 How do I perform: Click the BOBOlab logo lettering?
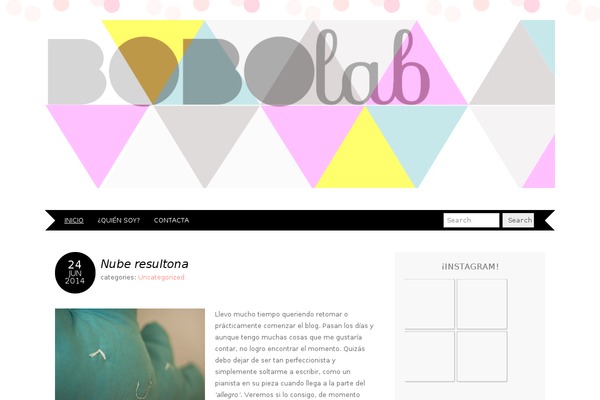point(238,69)
